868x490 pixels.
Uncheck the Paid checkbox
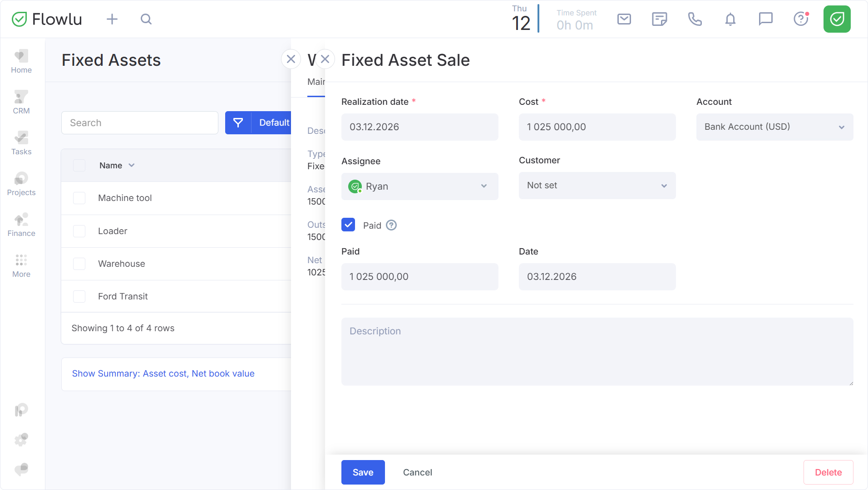pos(348,225)
